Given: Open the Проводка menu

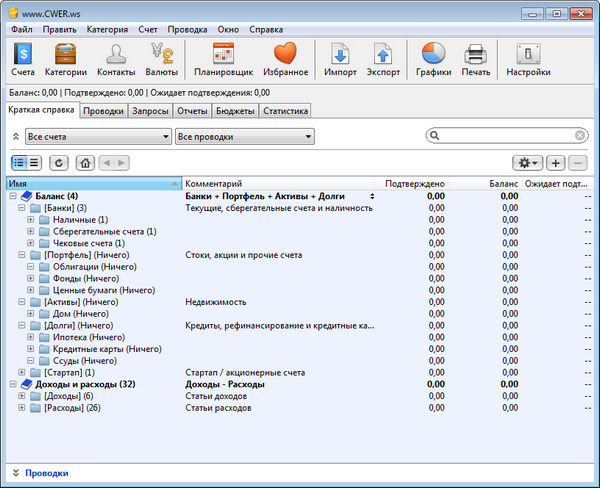Looking at the screenshot, I should click(187, 30).
